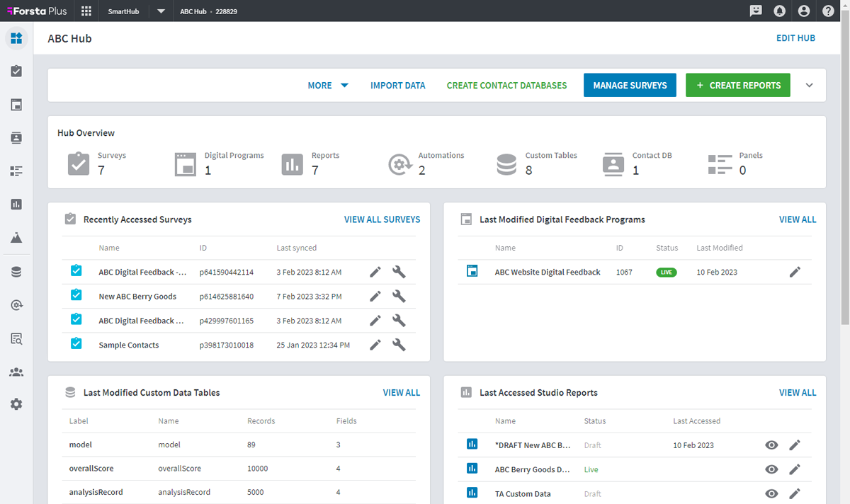Open the app launcher grid icon

tap(86, 11)
